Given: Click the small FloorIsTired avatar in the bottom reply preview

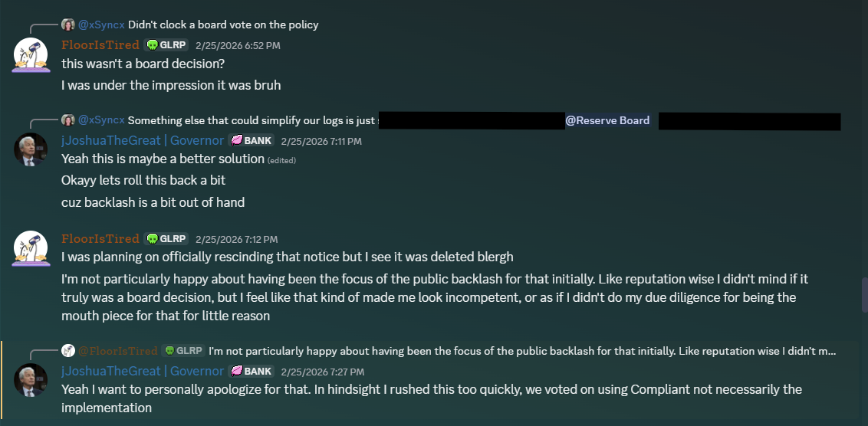Looking at the screenshot, I should 68,351.
